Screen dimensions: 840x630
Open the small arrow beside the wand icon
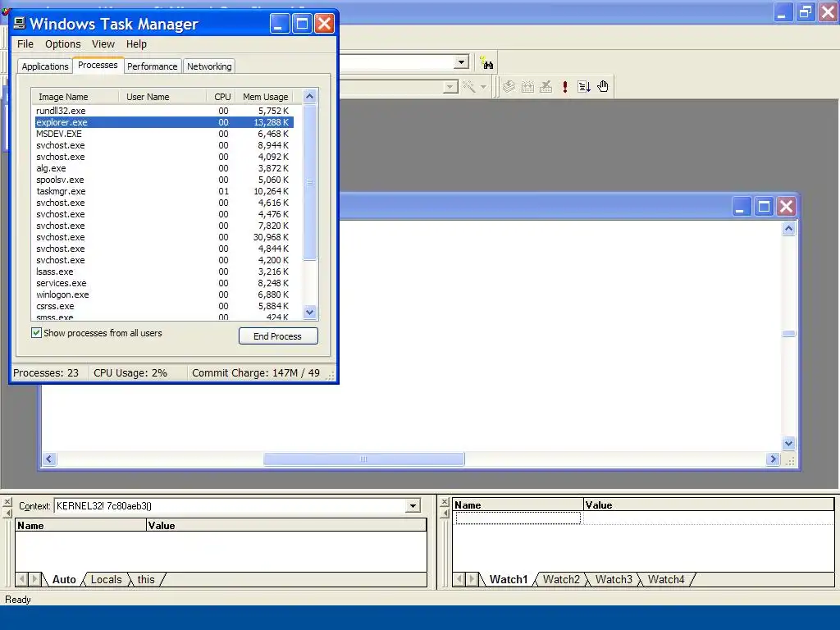coord(483,87)
